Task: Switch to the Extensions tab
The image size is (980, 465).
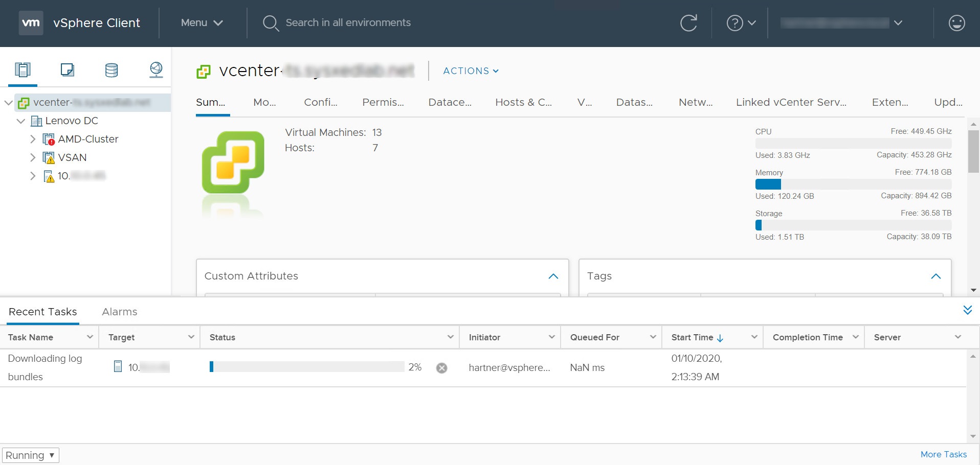Action: tap(890, 102)
